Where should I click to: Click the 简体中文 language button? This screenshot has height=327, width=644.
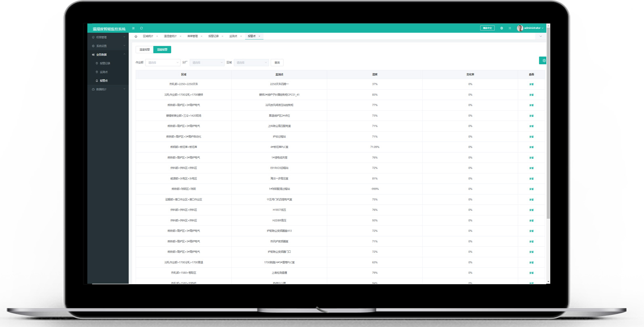pos(487,28)
